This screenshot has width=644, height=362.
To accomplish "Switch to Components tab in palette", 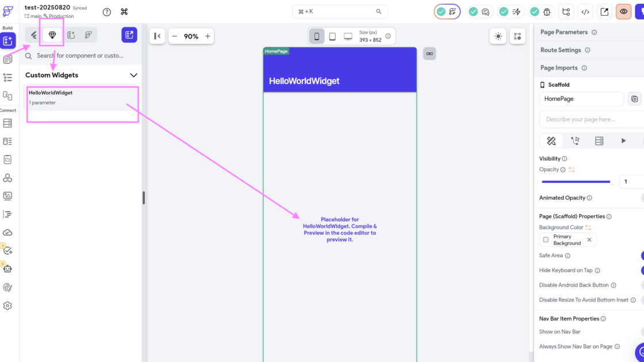I will coord(71,35).
